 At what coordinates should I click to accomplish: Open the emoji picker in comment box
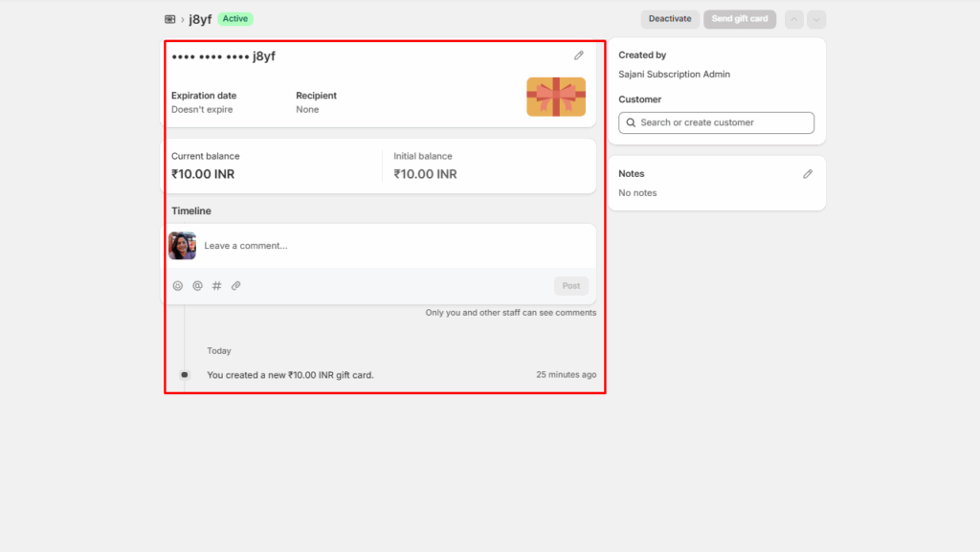pyautogui.click(x=178, y=285)
